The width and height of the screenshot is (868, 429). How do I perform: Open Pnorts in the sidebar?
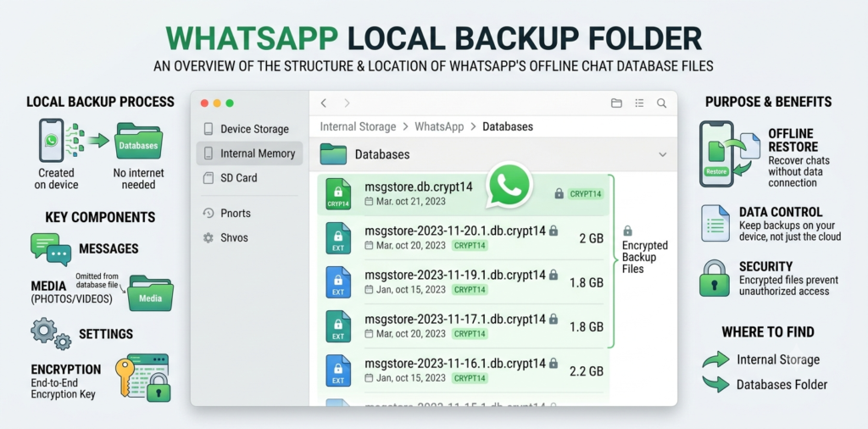pos(249,213)
